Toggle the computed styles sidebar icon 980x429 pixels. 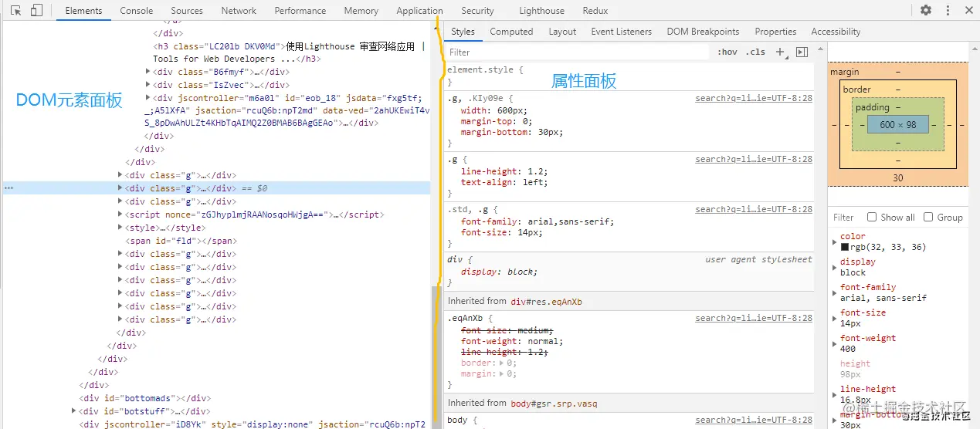pos(802,52)
